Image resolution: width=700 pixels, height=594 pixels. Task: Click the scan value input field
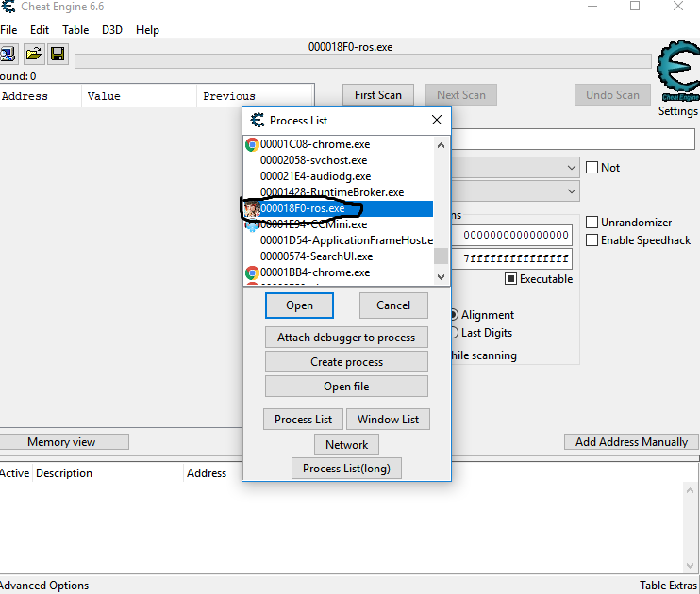tap(574, 140)
